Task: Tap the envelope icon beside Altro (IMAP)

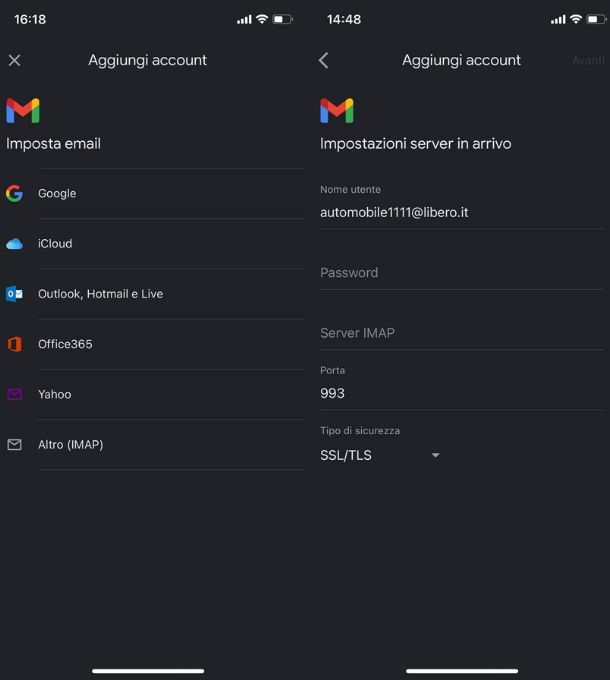Action: coord(14,445)
